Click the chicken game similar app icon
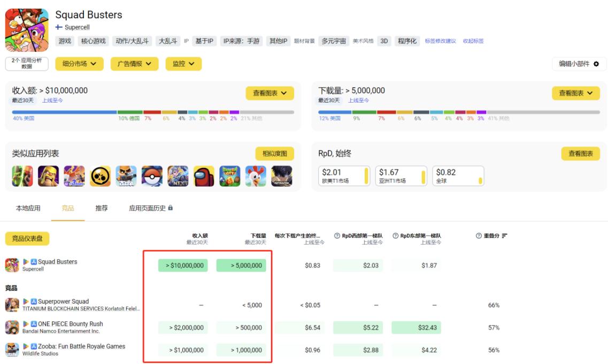 pos(256,176)
